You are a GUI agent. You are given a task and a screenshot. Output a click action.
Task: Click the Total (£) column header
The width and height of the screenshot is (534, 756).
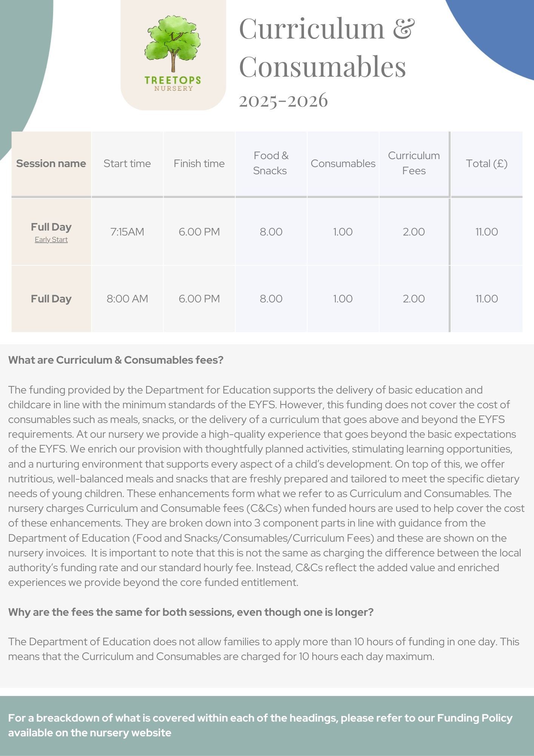click(486, 163)
